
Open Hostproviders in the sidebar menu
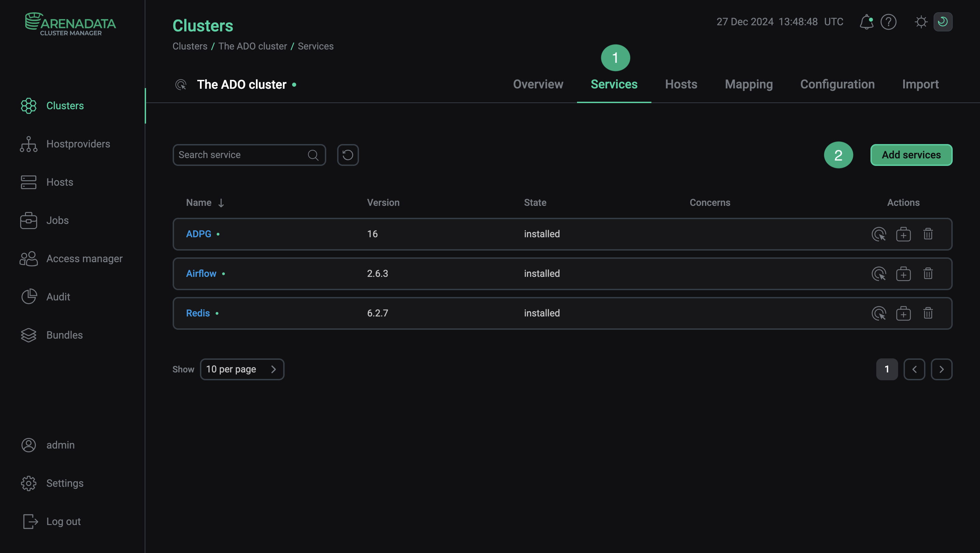pos(78,144)
